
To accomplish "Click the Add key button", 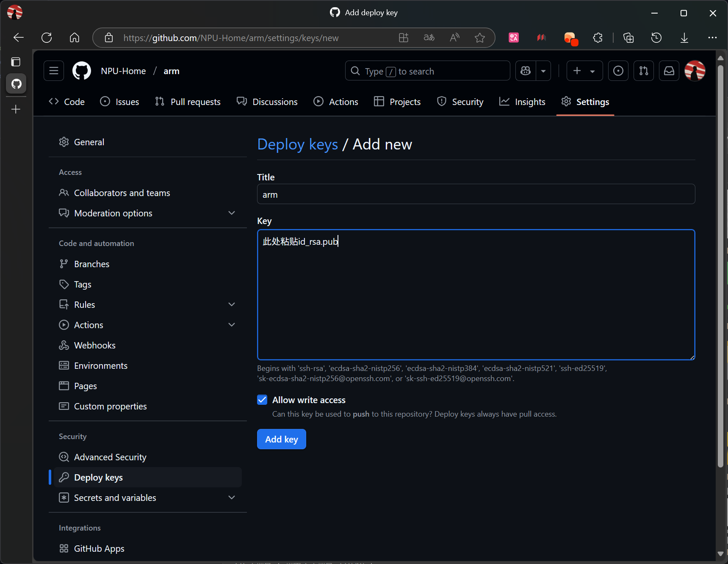I will pyautogui.click(x=282, y=440).
